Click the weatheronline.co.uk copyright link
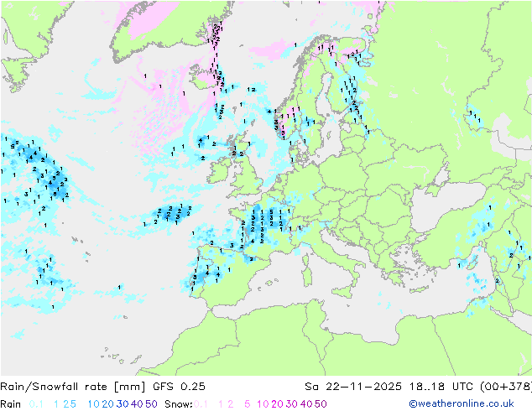This screenshot has height=411, width=532. [x=462, y=403]
